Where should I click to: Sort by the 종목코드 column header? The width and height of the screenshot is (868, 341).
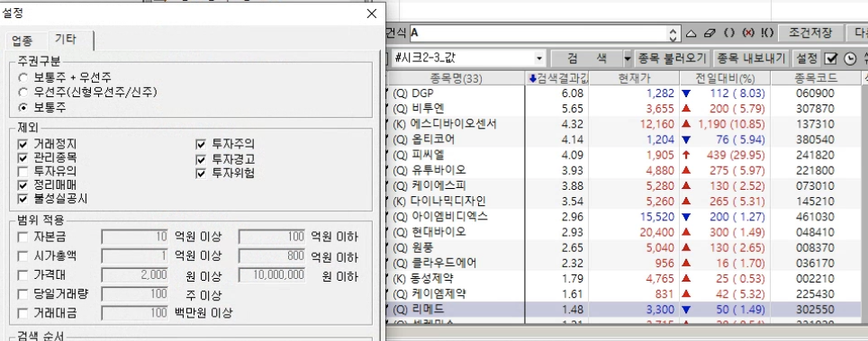click(x=815, y=79)
